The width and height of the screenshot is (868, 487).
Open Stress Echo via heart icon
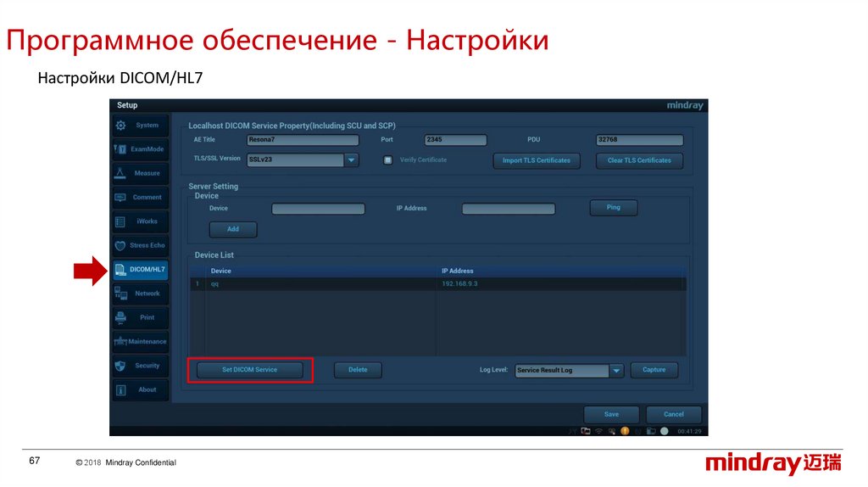(120, 245)
